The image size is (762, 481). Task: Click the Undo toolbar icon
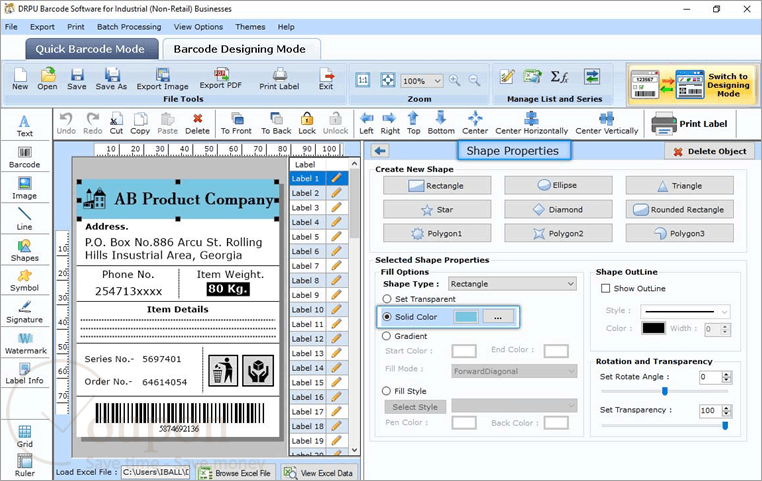pos(66,123)
